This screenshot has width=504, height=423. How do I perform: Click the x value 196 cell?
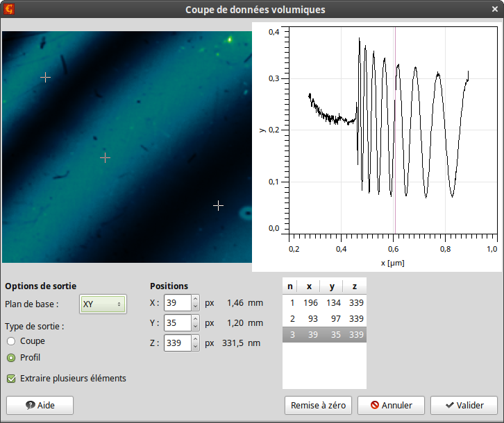click(310, 302)
